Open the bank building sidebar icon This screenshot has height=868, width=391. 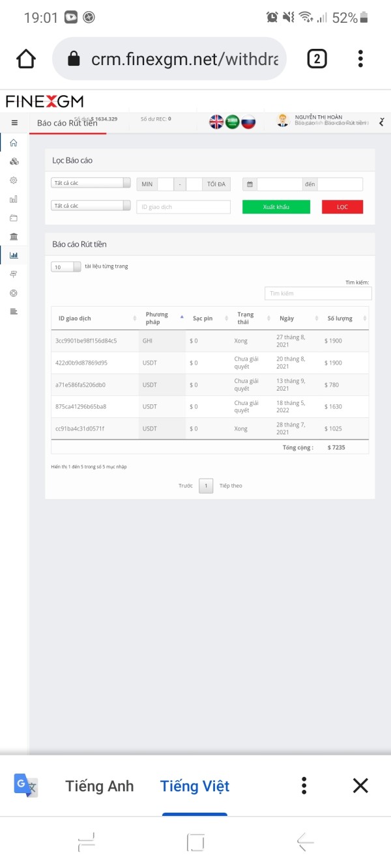pos(14,236)
